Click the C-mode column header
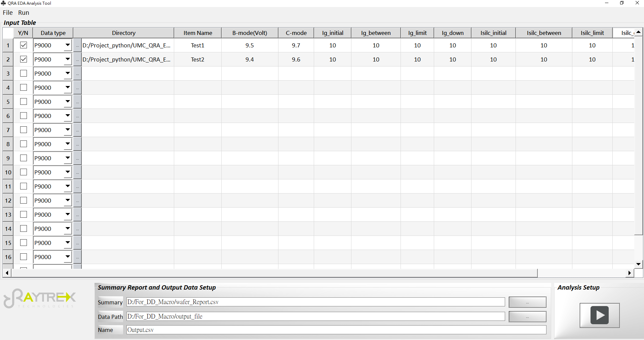 point(296,33)
